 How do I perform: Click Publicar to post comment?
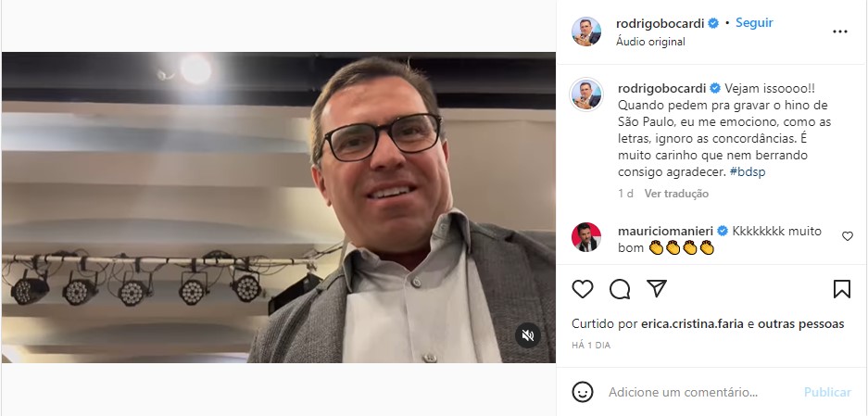click(x=827, y=392)
